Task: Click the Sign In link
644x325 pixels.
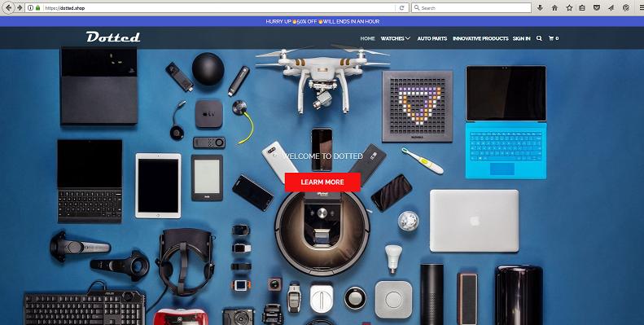Action: [x=521, y=38]
